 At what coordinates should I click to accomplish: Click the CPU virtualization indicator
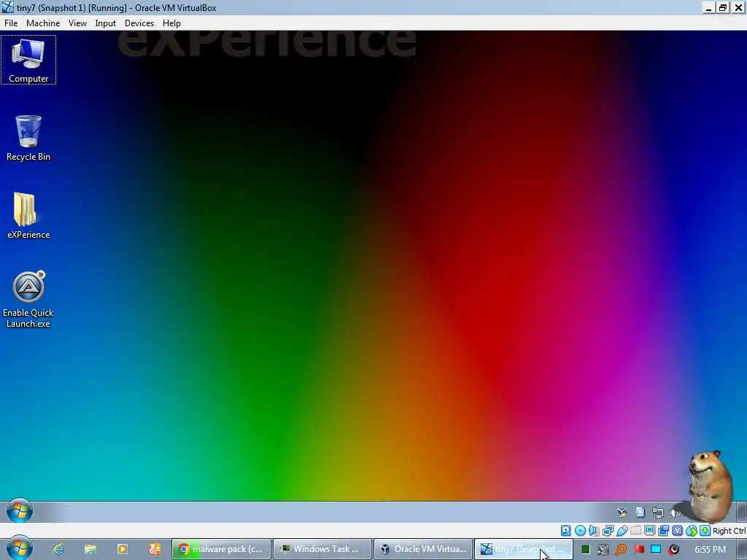coord(678,531)
